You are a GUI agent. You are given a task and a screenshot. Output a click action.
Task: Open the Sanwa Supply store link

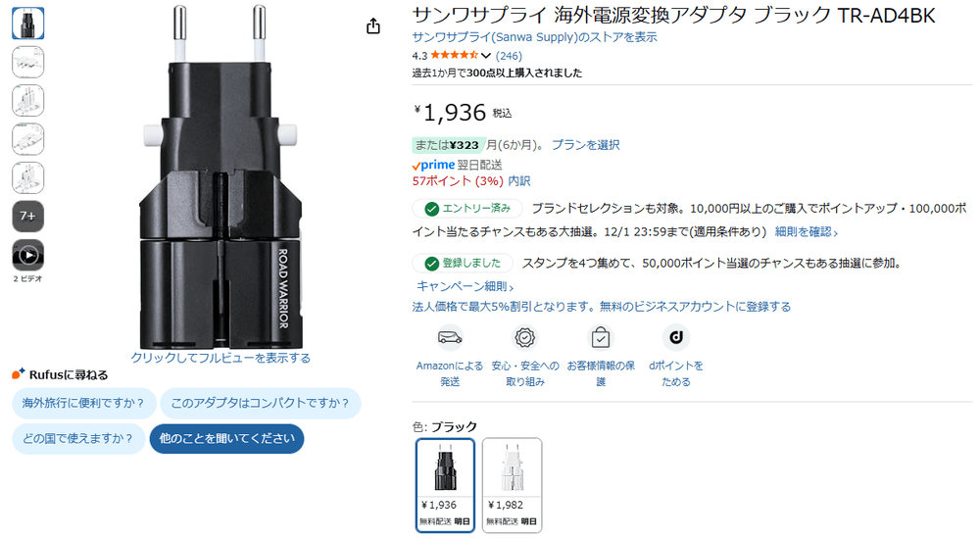(534, 37)
